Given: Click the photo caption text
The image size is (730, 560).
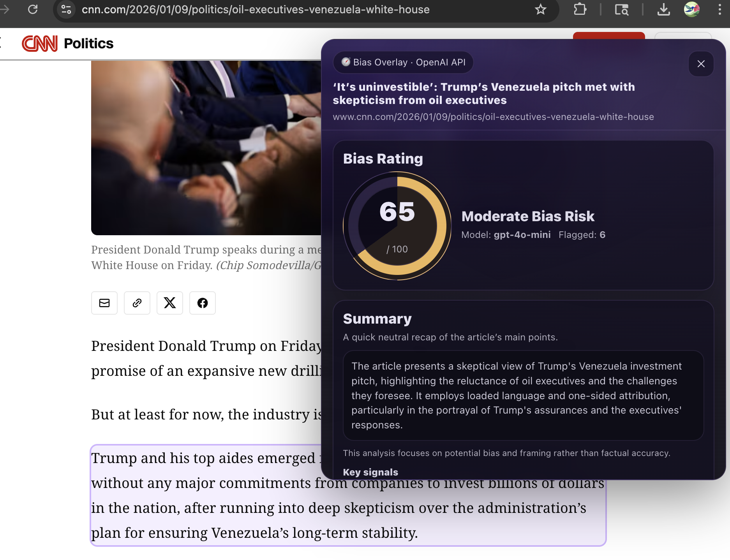Looking at the screenshot, I should (206, 257).
